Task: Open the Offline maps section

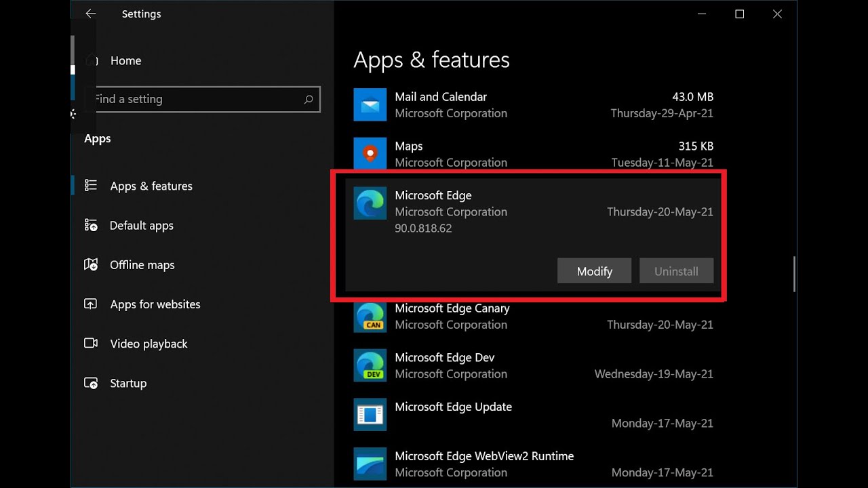Action: 142,264
